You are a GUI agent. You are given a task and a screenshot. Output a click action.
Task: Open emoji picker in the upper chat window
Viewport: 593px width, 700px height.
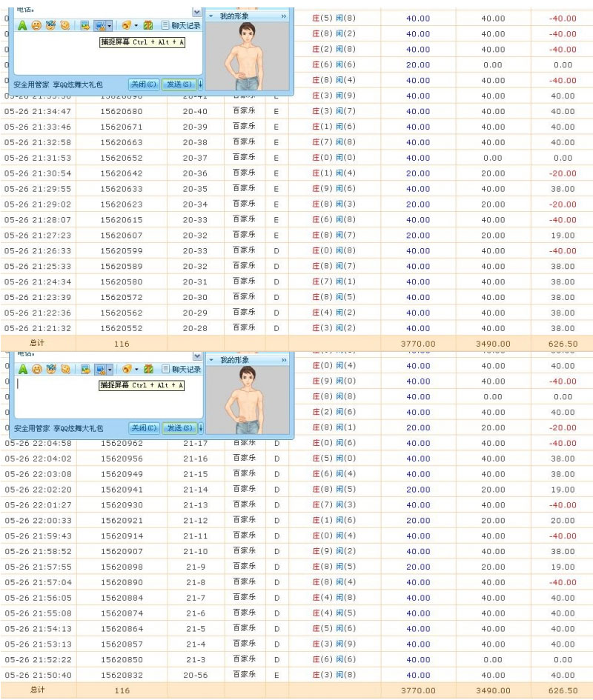click(36, 25)
